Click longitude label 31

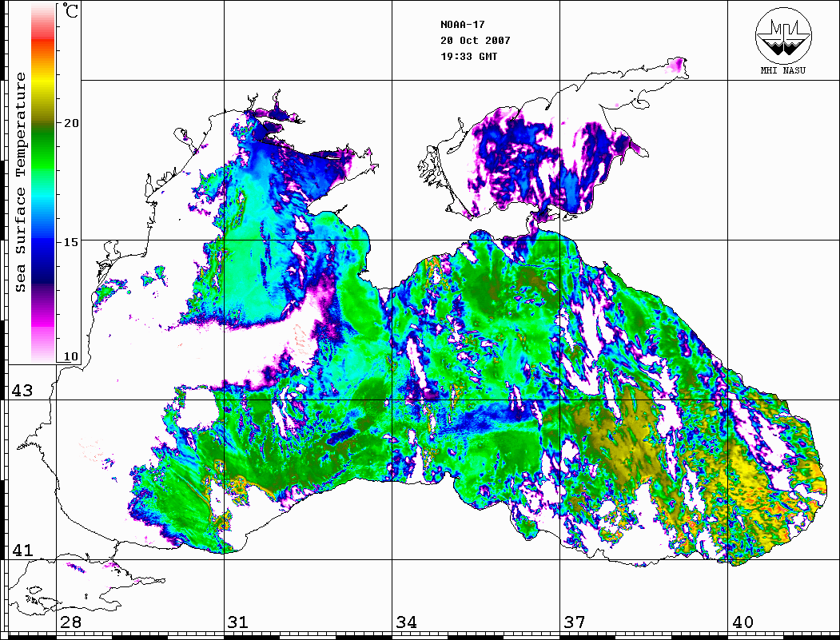[238, 622]
